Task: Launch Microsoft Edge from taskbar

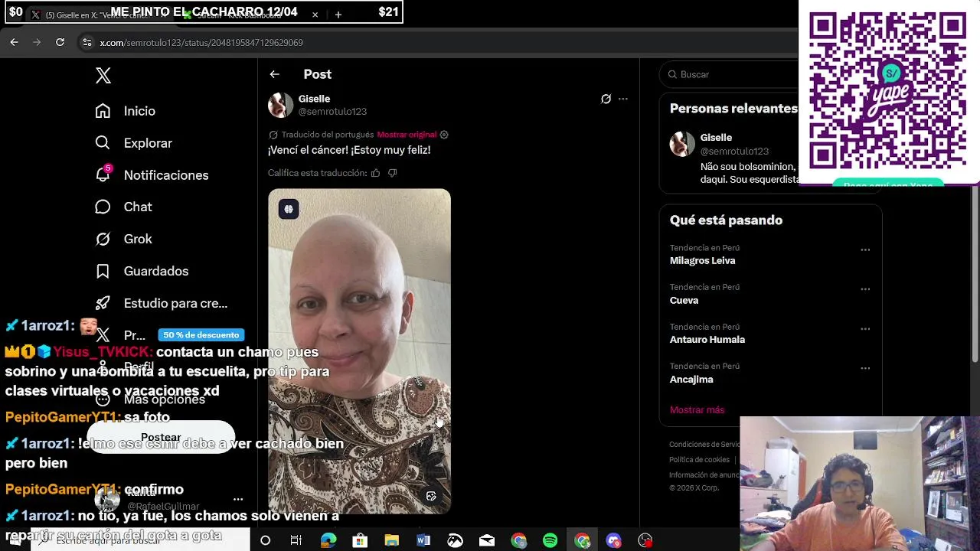Action: tap(328, 540)
